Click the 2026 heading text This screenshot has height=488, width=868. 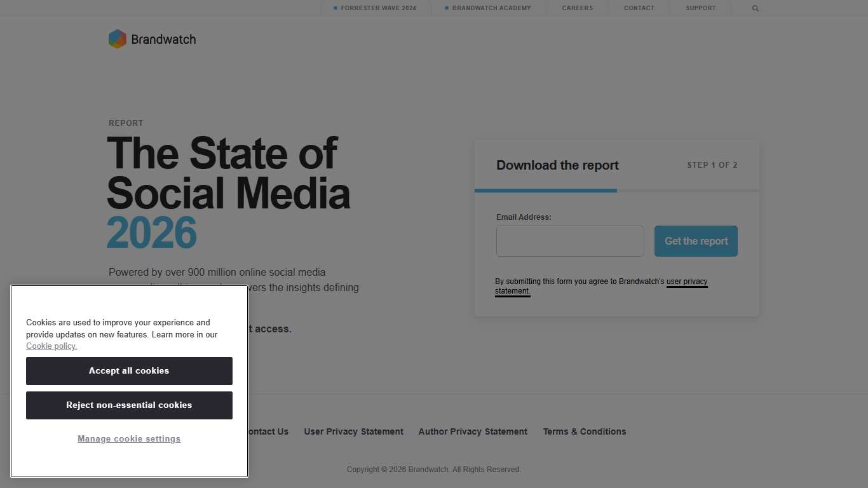[152, 233]
